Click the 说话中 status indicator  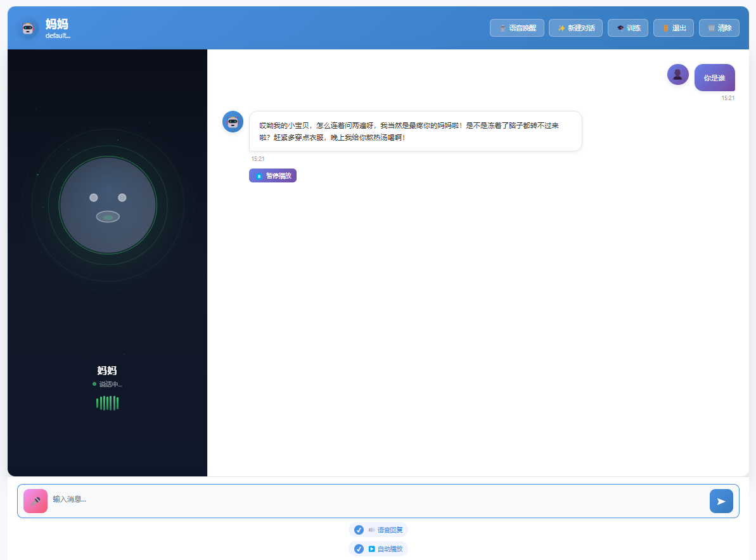(x=107, y=384)
